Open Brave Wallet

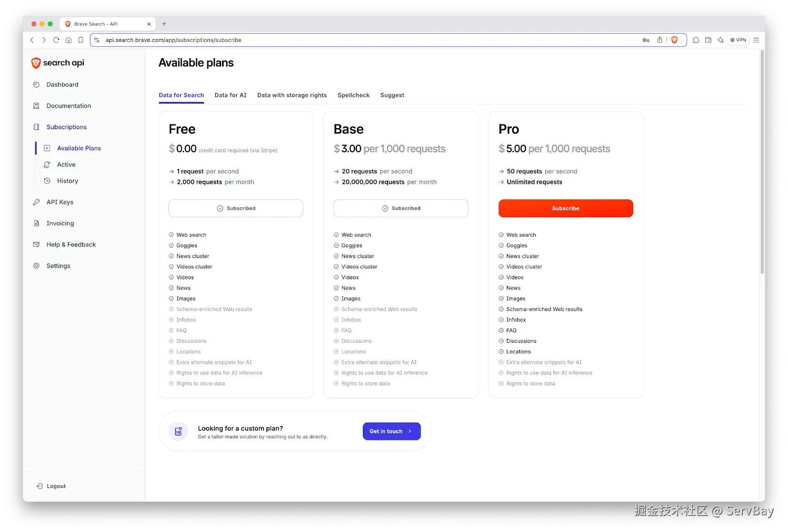708,40
